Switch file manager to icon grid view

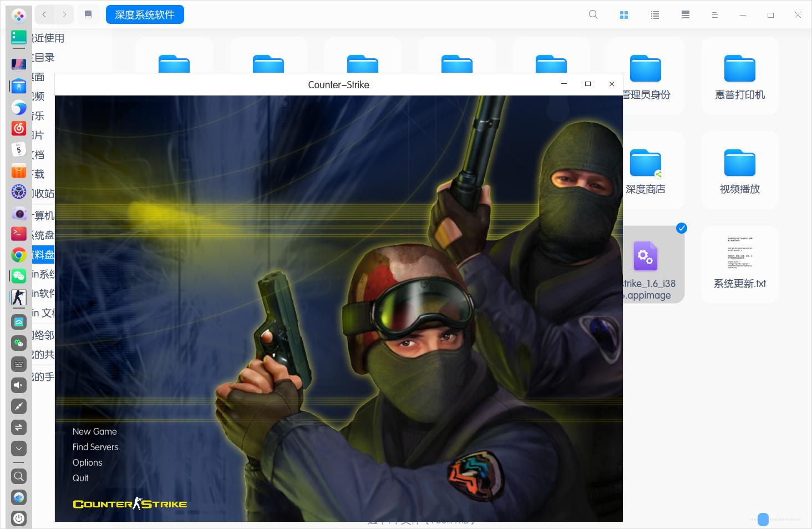(624, 15)
